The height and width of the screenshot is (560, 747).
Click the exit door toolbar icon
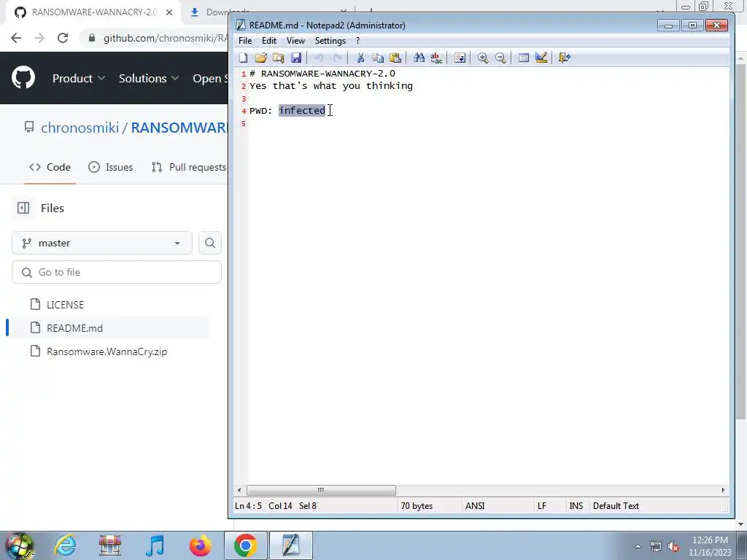564,58
